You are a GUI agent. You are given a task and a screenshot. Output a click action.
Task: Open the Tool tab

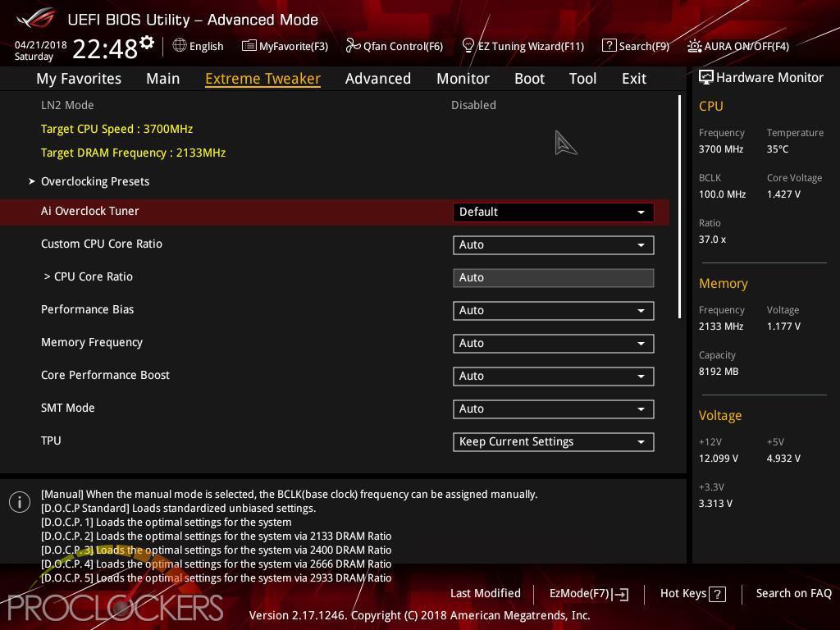(583, 79)
